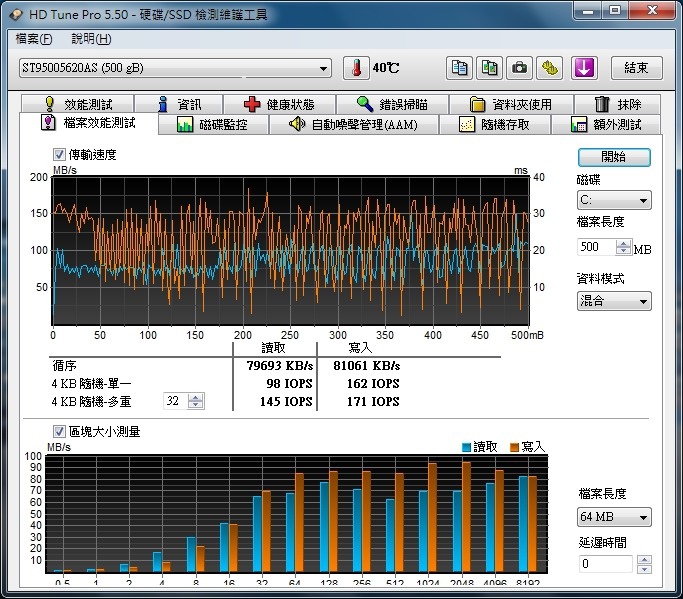683x599 pixels.
Task: Switch to 隨機存取 random access tab
Action: coord(495,125)
